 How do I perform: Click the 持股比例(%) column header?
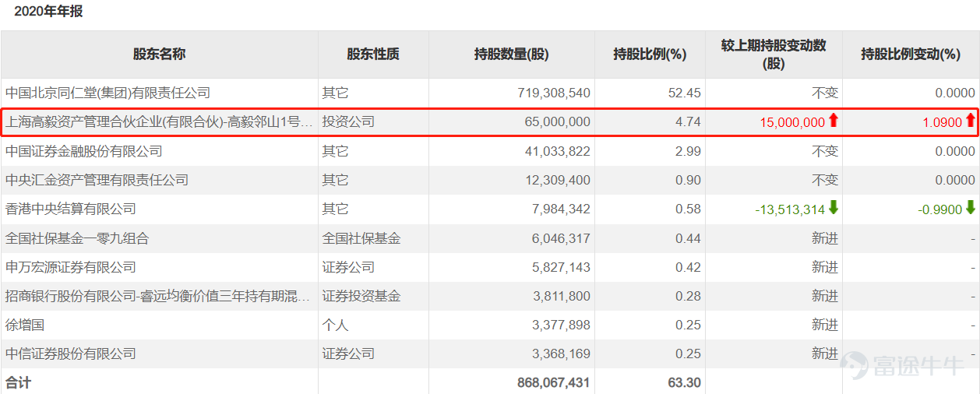coord(650,55)
